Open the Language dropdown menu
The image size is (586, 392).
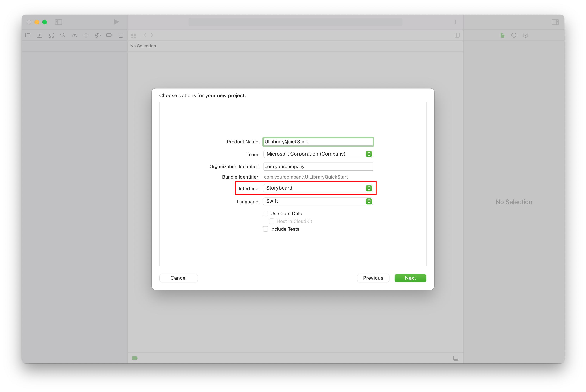[x=369, y=201]
